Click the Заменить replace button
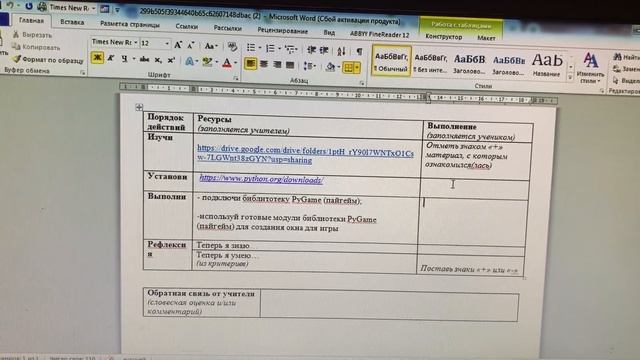Screen dimensions: 640x360 point(627,69)
